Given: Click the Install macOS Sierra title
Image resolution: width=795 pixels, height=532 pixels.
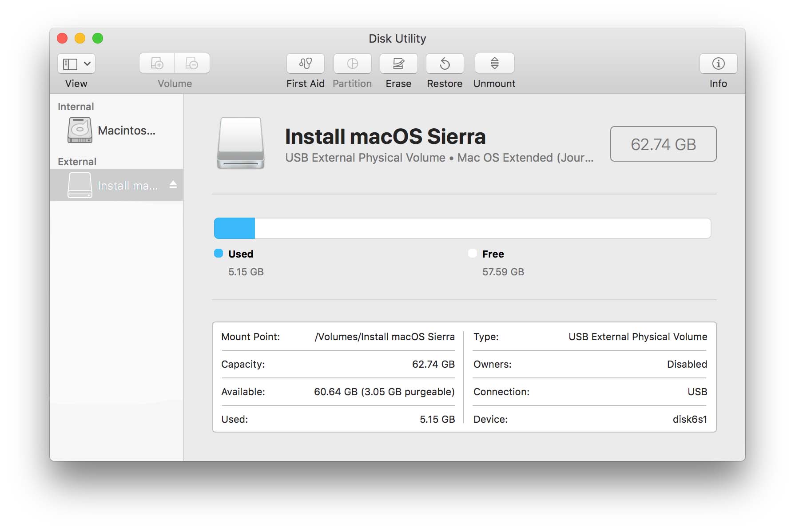Looking at the screenshot, I should coord(385,136).
